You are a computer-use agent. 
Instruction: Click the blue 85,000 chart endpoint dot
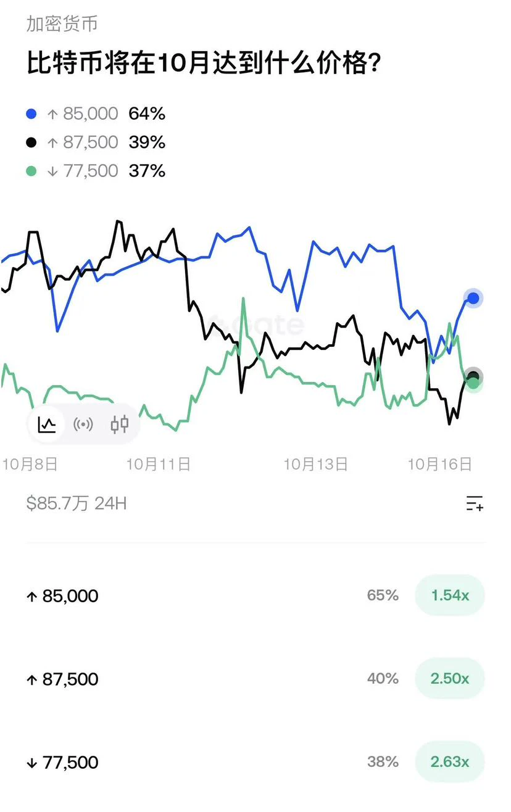click(473, 299)
